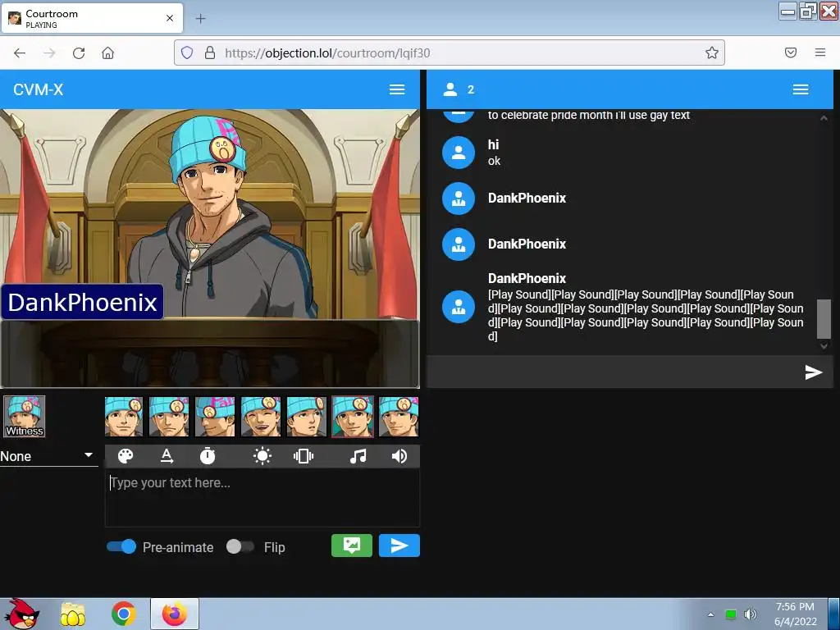This screenshot has width=840, height=630.
Task: Open a new browser tab
Action: 200,19
